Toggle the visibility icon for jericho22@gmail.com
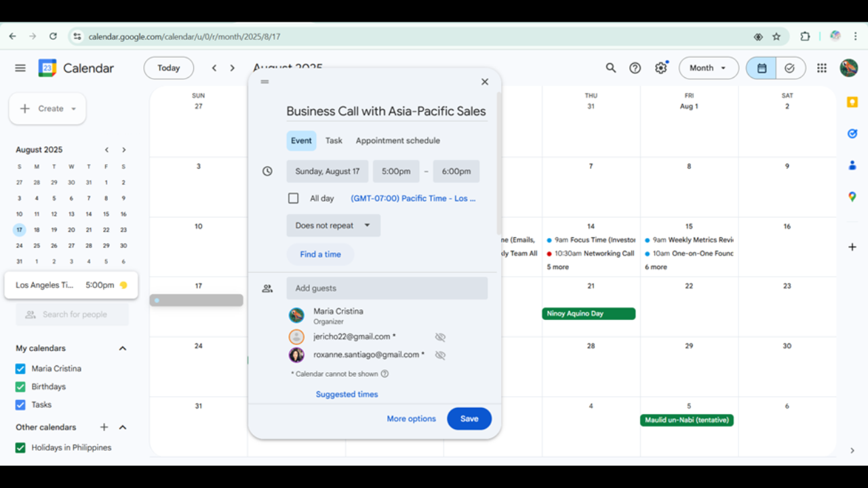868x488 pixels. (440, 337)
